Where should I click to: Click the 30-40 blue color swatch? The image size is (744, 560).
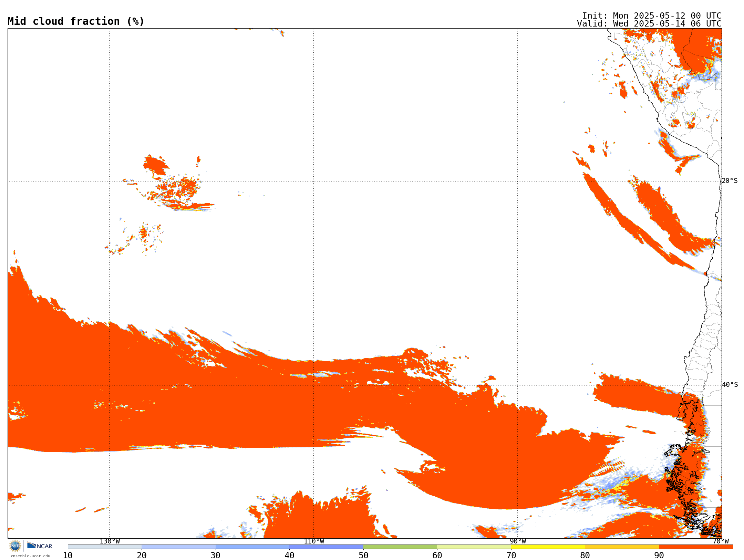[x=252, y=547]
